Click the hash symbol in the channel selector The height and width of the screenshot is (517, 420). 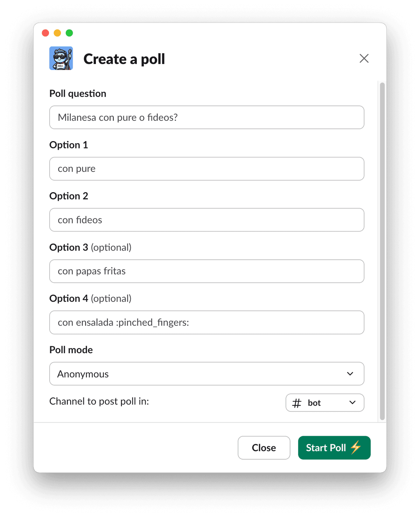297,403
